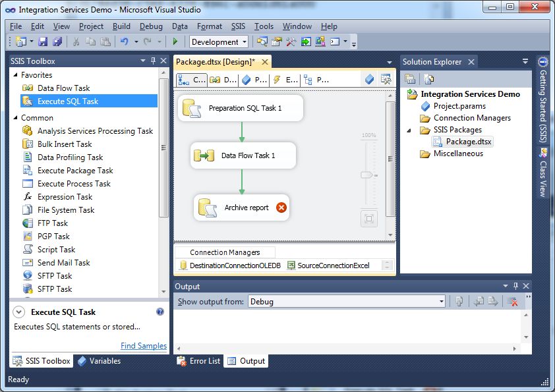This screenshot has height=392, width=555.
Task: Click the Cut toolbar icon
Action: tap(76, 42)
